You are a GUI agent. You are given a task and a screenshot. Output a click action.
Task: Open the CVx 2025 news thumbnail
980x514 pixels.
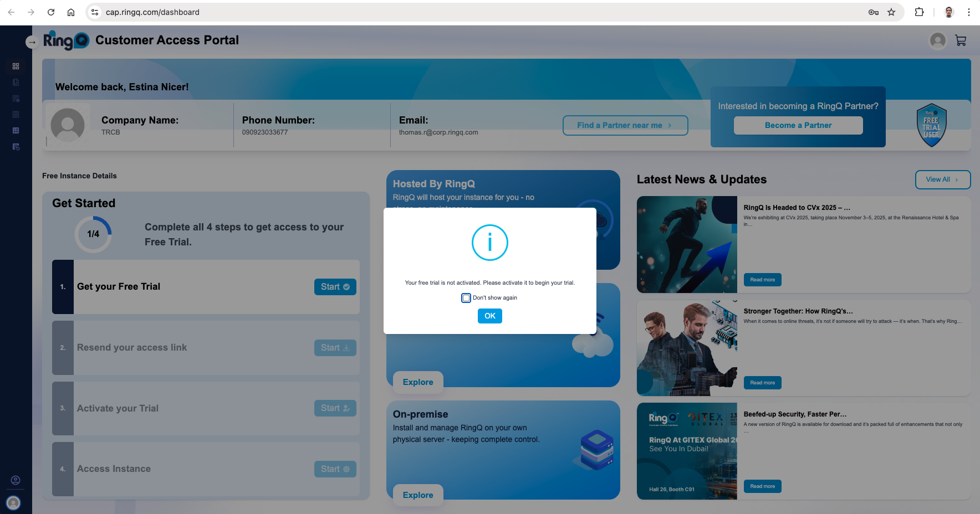click(x=687, y=244)
